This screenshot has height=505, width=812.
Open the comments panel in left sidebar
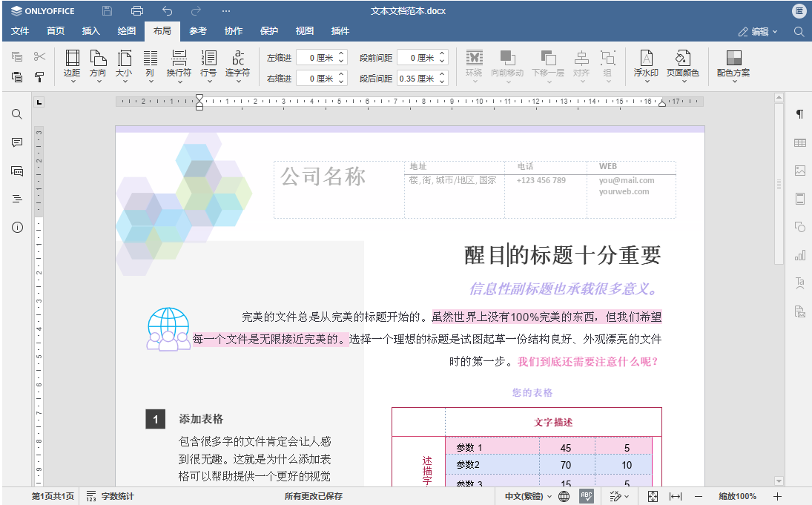[x=17, y=142]
